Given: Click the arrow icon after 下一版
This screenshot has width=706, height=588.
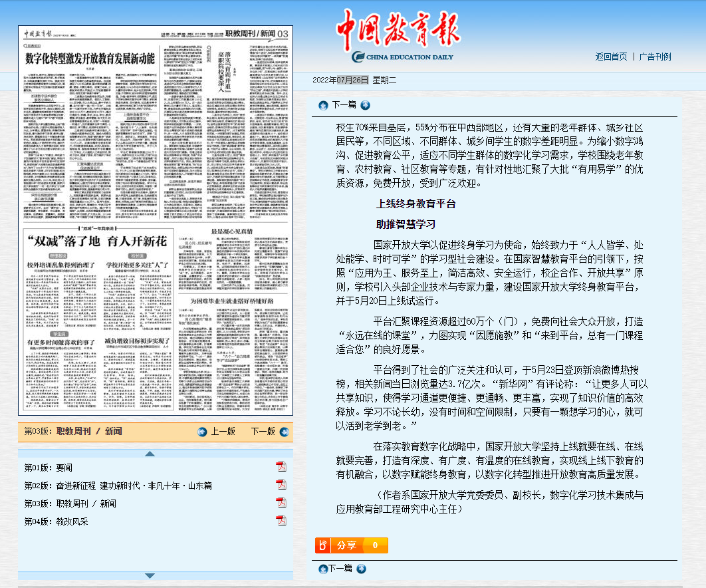Looking at the screenshot, I should 283,432.
